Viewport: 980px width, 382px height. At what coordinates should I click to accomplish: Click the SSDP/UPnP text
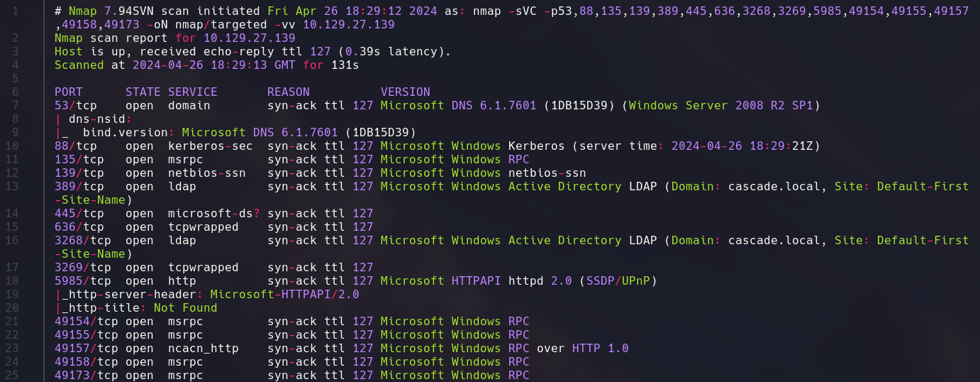[618, 281]
